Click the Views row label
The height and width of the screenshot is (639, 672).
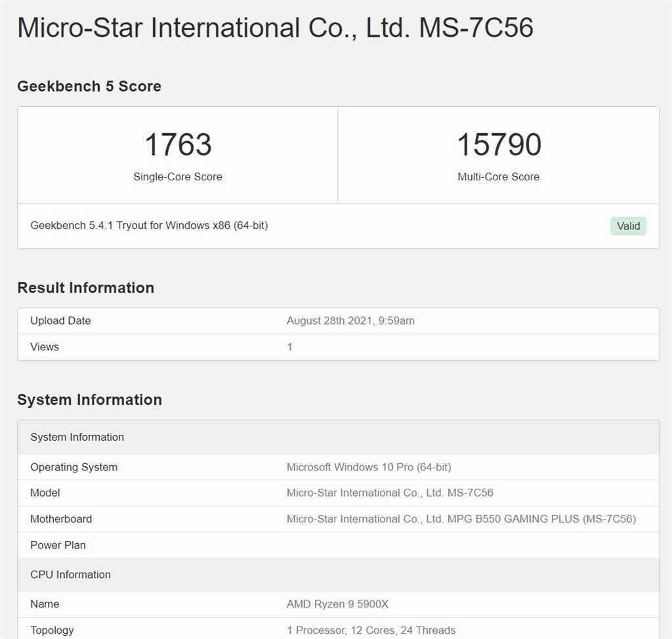(x=45, y=347)
